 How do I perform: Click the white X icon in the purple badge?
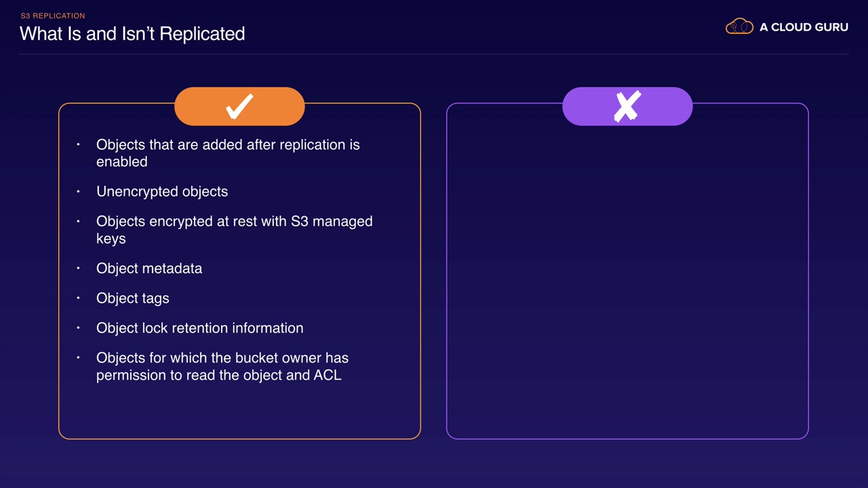click(x=627, y=106)
